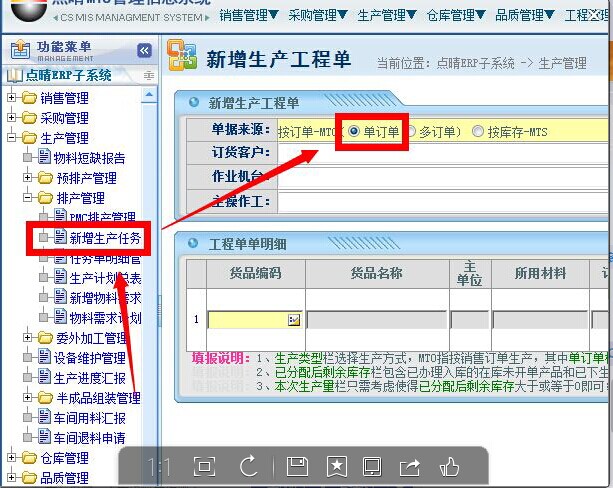Collapse sidebar with double-arrow icon

pyautogui.click(x=144, y=50)
